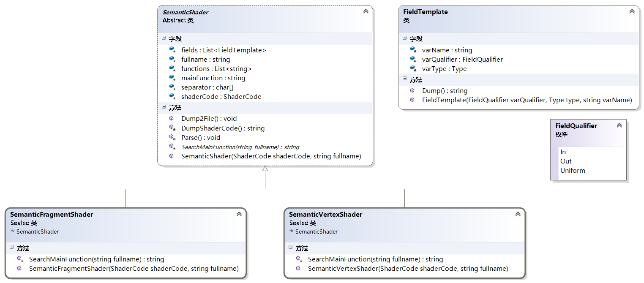Screen dimensions: 644x283
Task: Click icon beside abstract SearchMainFunction in SemanticShader
Action: pos(172,147)
